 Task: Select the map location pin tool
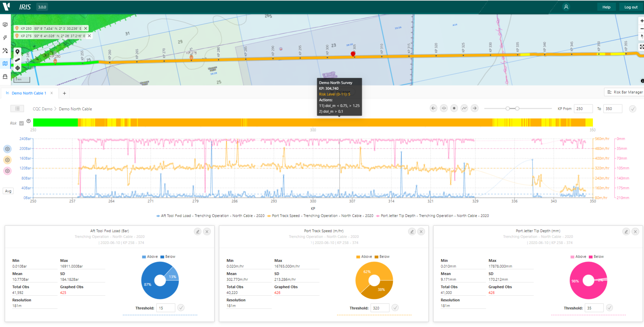pyautogui.click(x=17, y=52)
